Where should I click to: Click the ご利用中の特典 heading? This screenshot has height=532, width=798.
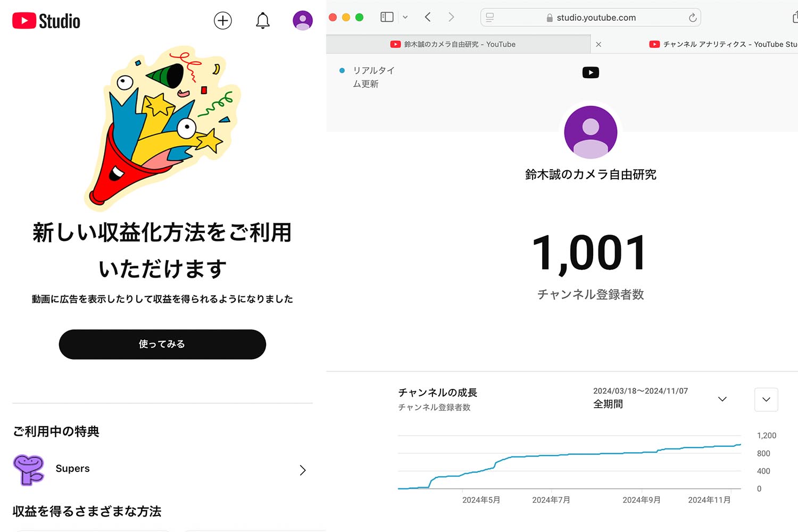(56, 431)
